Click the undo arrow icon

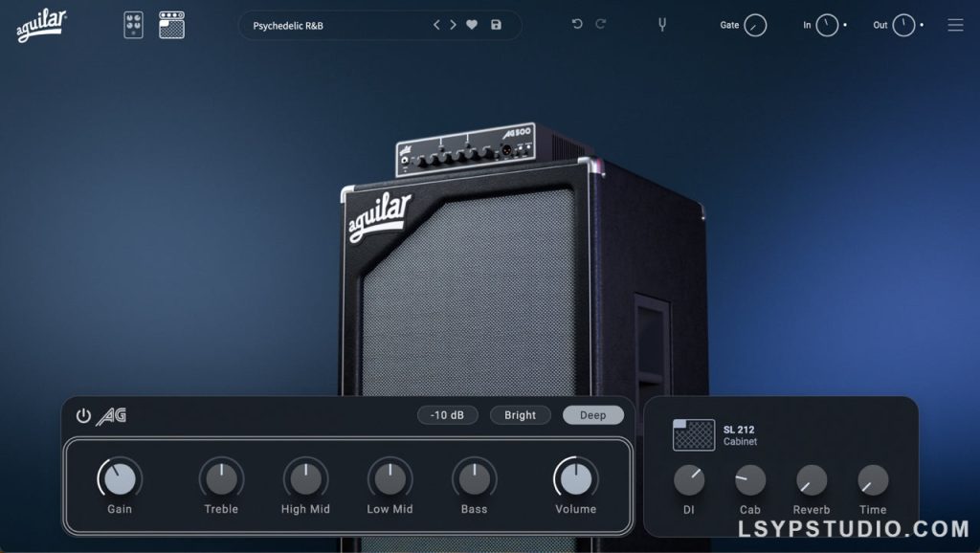click(x=575, y=24)
